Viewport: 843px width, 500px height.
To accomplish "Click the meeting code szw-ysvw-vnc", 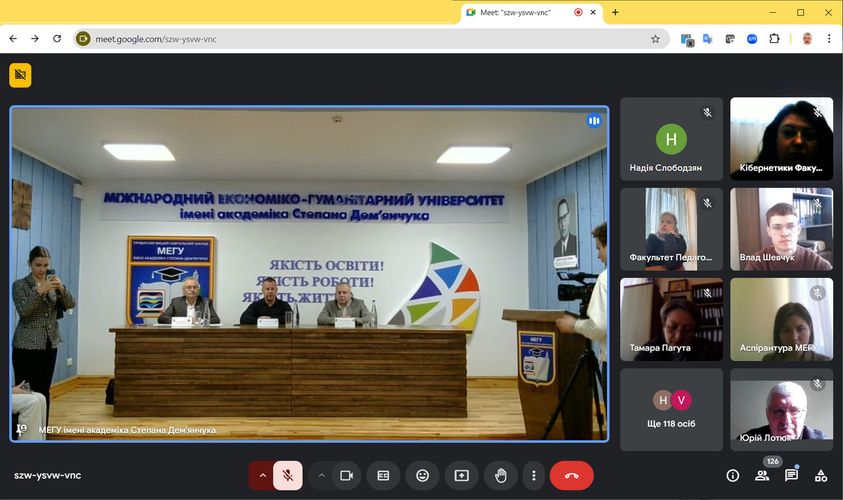I will click(x=47, y=475).
